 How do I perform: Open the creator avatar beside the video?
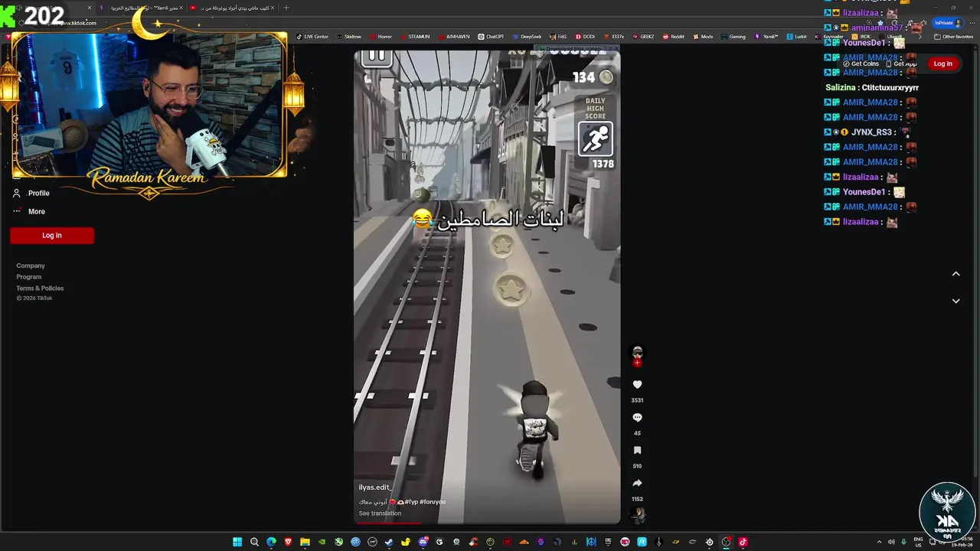tap(637, 353)
